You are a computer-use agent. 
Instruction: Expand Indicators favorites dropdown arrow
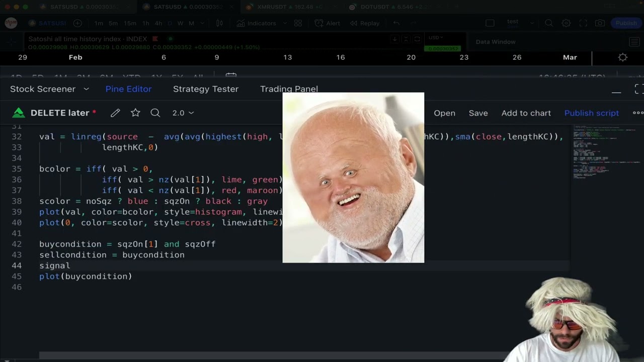[285, 23]
